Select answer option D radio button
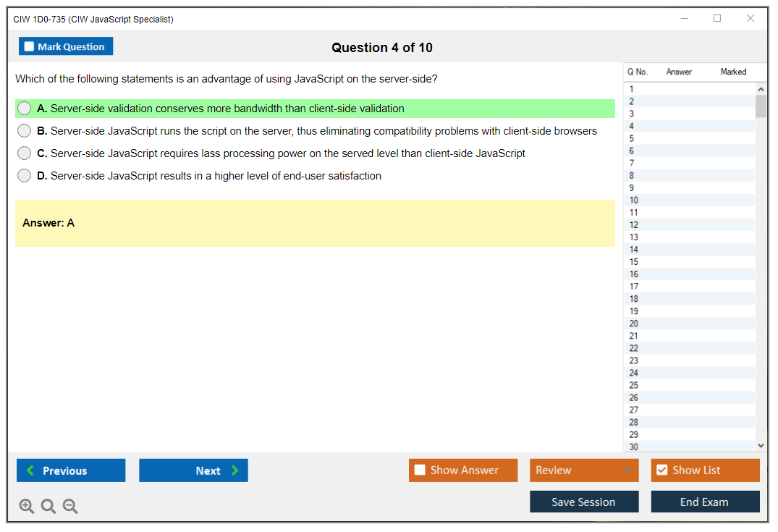Image resolution: width=778 pixels, height=532 pixels. [x=25, y=176]
